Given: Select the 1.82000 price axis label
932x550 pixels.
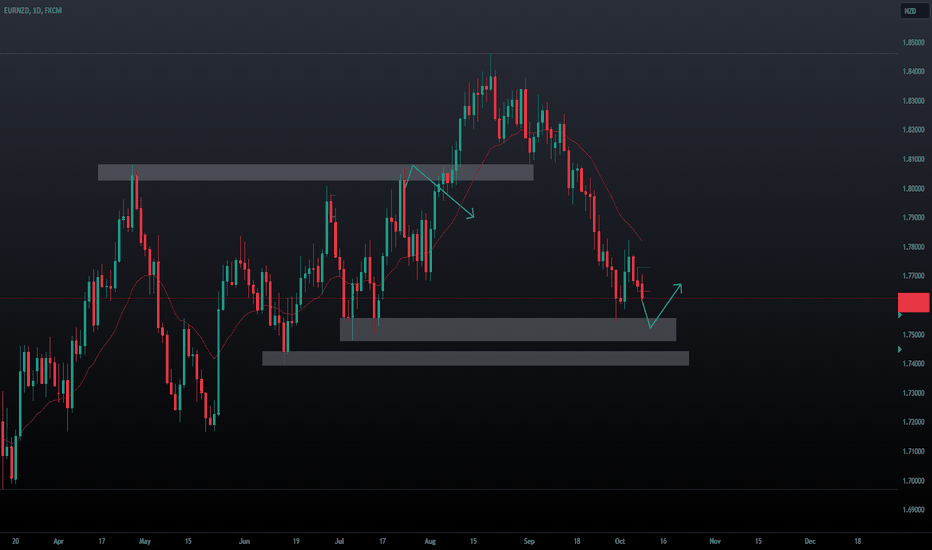Looking at the screenshot, I should click(914, 130).
